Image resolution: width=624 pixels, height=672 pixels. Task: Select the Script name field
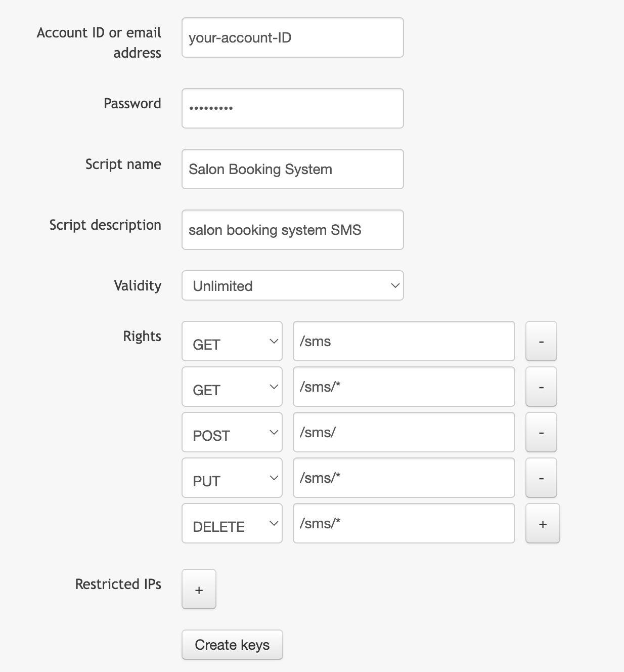[x=293, y=169]
